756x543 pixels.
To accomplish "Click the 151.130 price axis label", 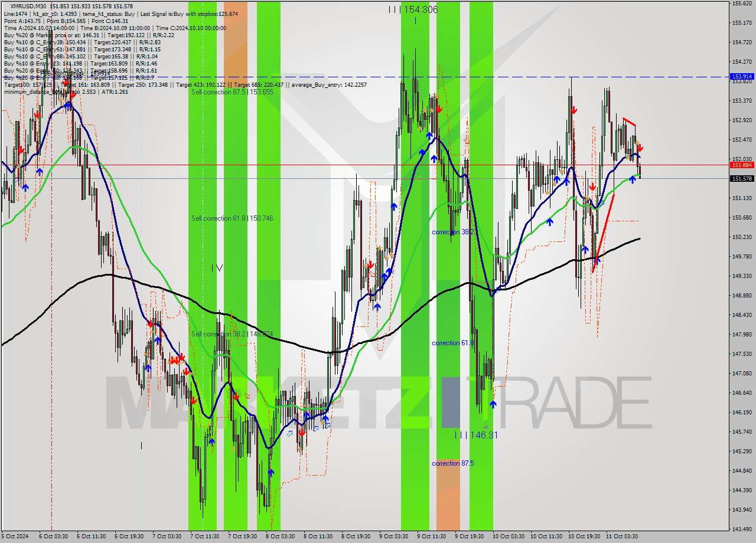I will coord(741,198).
